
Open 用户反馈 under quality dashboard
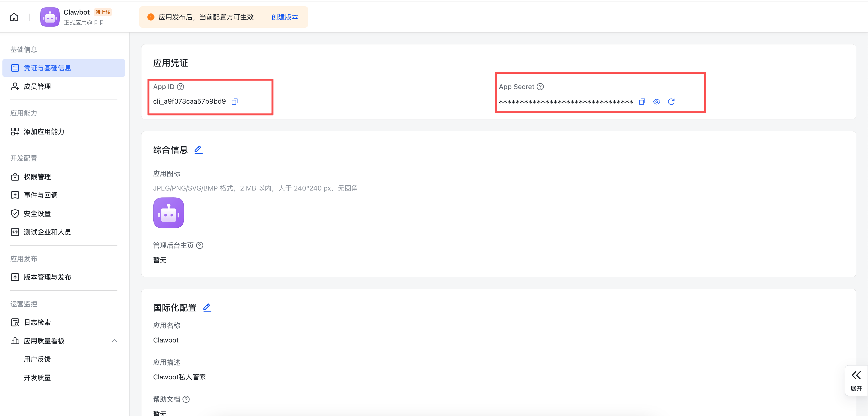tap(37, 359)
